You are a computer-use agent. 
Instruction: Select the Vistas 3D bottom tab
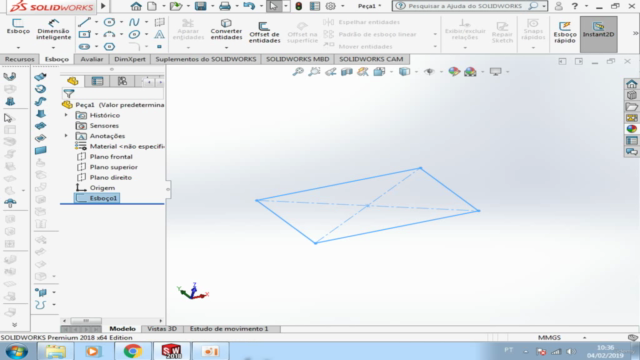pyautogui.click(x=162, y=329)
